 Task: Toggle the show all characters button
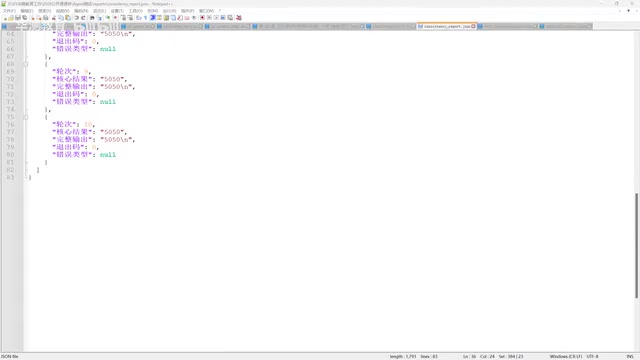[x=145, y=18]
